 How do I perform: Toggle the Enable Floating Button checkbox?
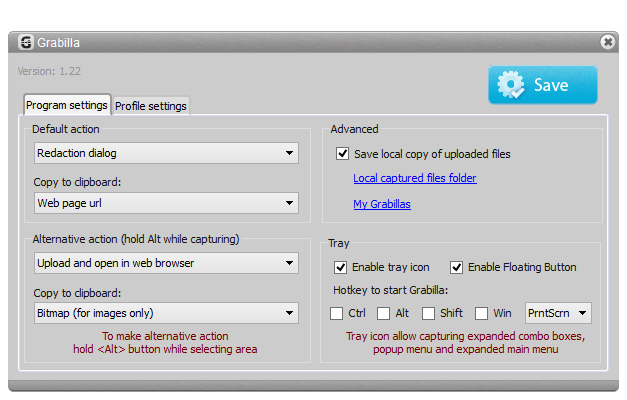tap(456, 267)
